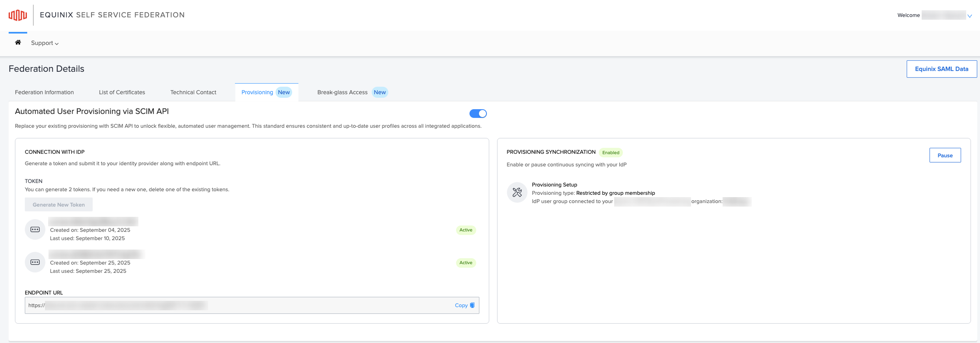The width and height of the screenshot is (980, 343).
Task: Open the List of Certificates tab
Action: pyautogui.click(x=122, y=92)
